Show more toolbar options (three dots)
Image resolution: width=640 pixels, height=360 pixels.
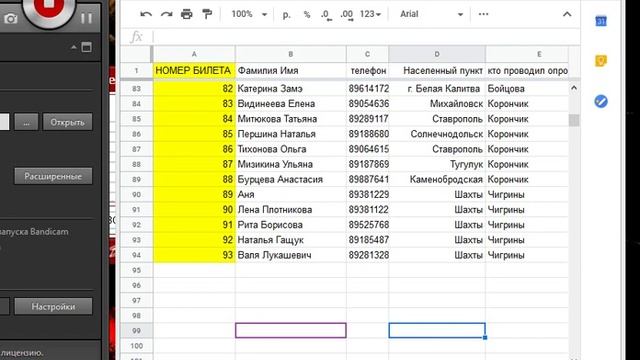483,14
